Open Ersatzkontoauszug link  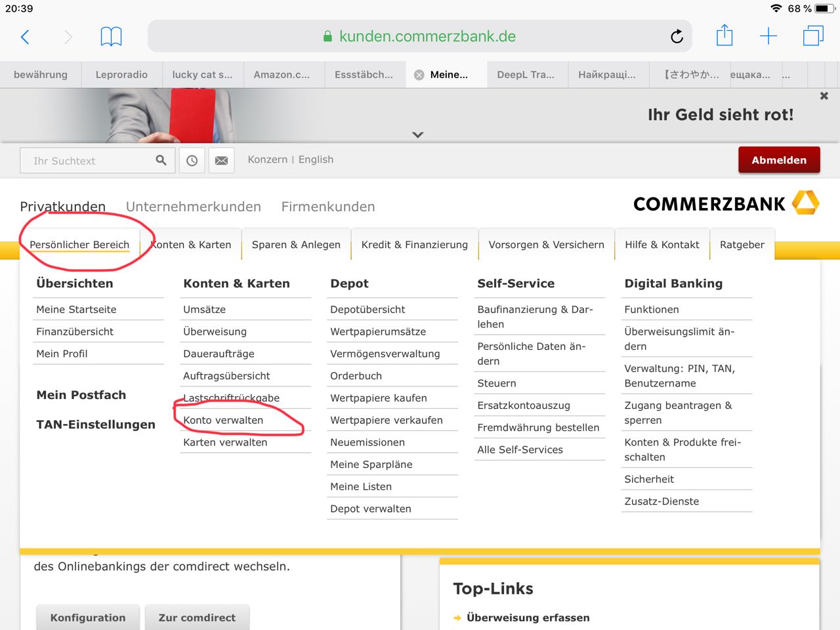[524, 406]
